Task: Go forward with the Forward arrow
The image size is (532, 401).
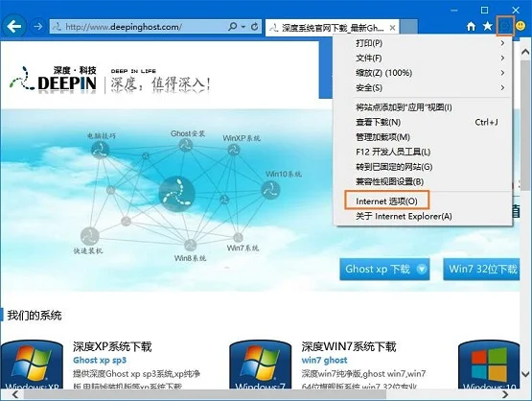Action: point(38,26)
